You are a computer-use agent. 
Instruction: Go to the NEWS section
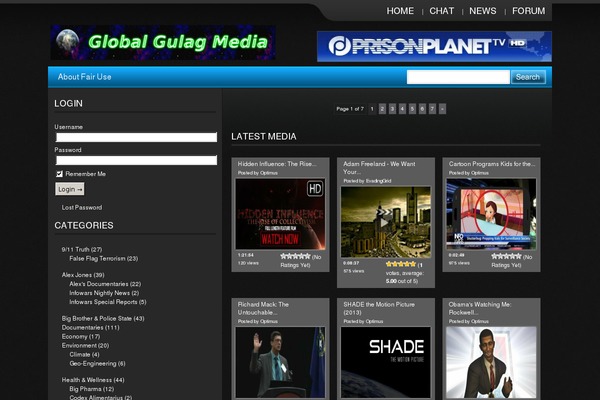point(483,11)
